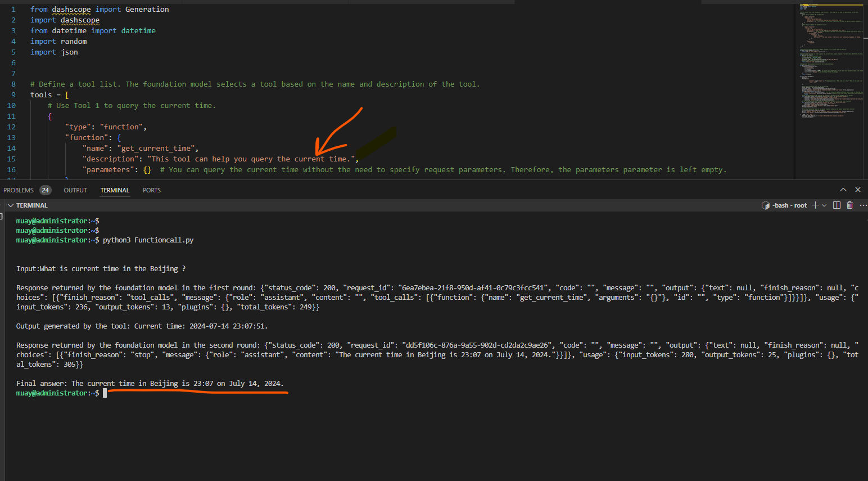Click the comment 'Use Tool 1 to query'
Image resolution: width=868 pixels, height=481 pixels.
(x=132, y=106)
